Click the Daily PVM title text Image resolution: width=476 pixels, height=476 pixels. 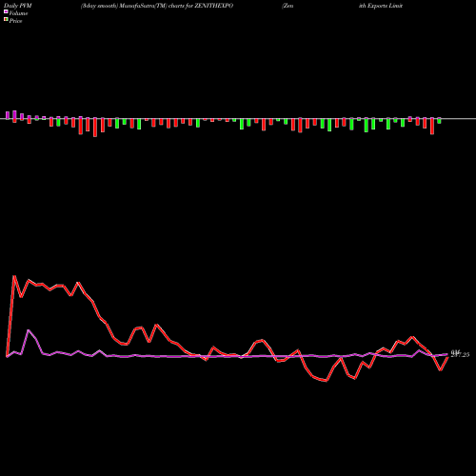click(18, 6)
